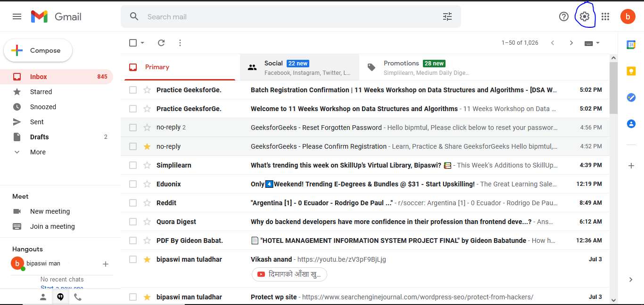Open Hangouts phone calls icon
The image size is (644, 305).
(x=78, y=297)
